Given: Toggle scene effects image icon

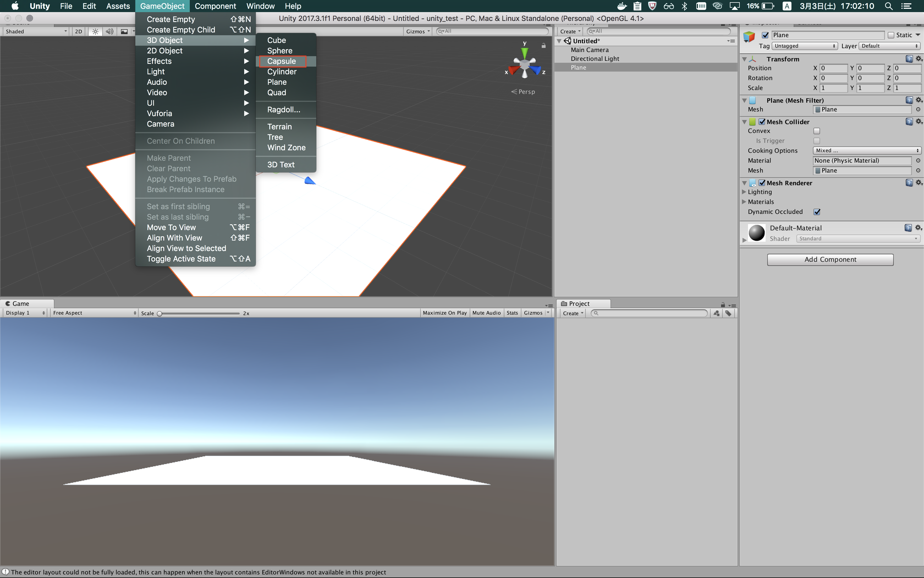Looking at the screenshot, I should (124, 31).
